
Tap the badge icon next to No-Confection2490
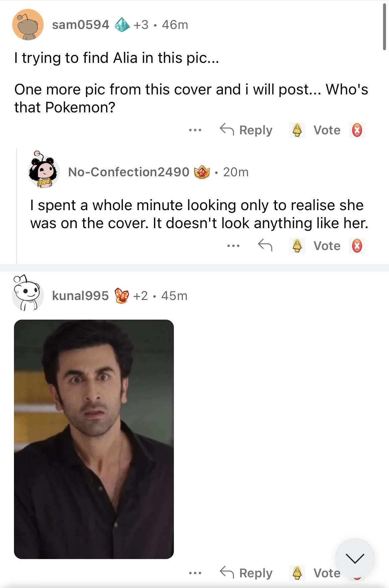coord(202,172)
